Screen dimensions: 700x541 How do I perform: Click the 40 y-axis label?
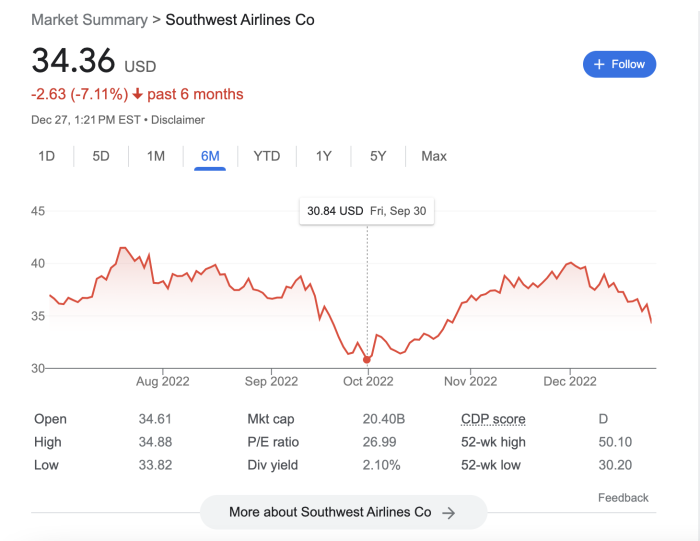(x=38, y=263)
